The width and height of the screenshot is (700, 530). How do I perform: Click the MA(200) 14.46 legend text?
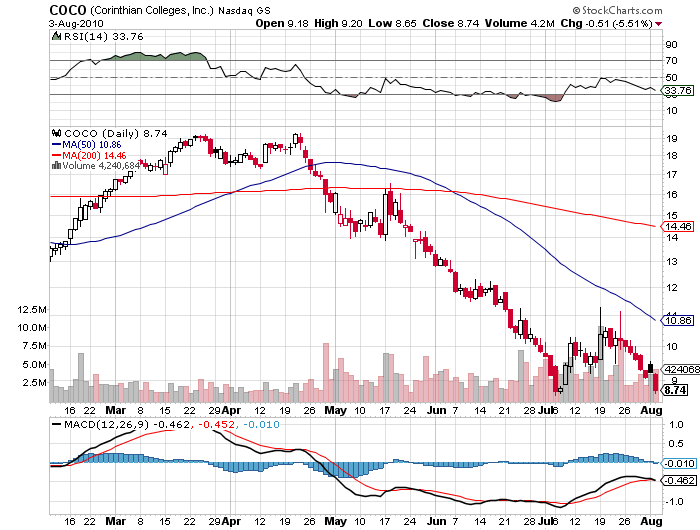point(94,155)
